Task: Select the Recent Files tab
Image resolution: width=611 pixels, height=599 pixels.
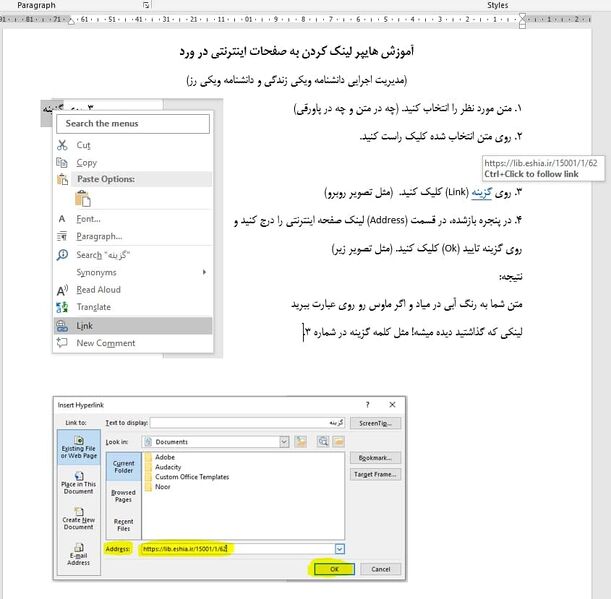Action: coord(124,525)
